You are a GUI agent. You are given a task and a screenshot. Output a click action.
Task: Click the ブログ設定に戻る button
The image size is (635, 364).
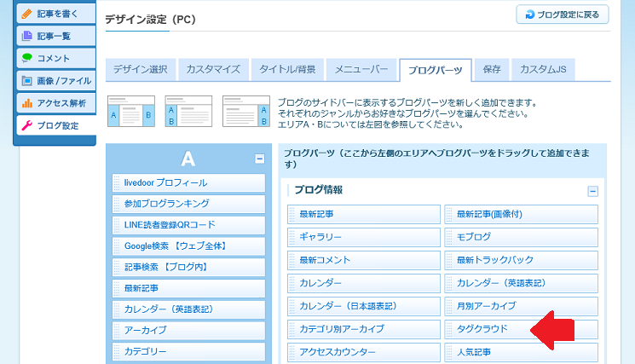pyautogui.click(x=562, y=15)
